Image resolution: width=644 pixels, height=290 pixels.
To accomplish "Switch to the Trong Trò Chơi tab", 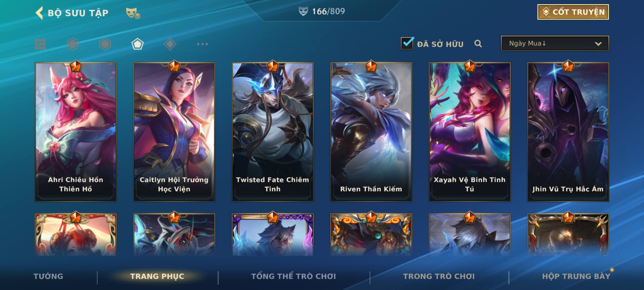I will coord(439,276).
